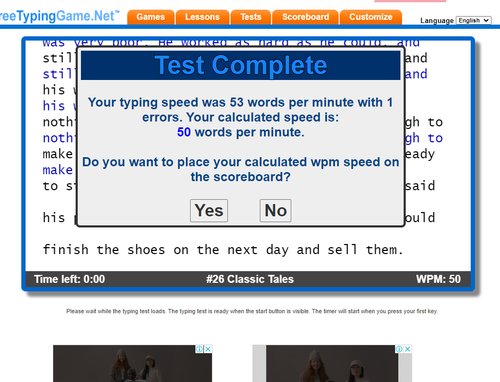Click the 'Do you want to place' question text
This screenshot has width=500, height=382.
coord(240,169)
